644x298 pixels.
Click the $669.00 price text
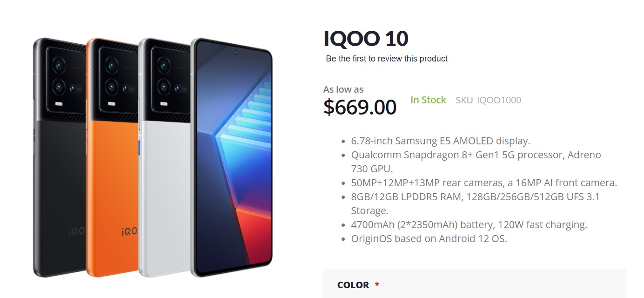point(359,107)
